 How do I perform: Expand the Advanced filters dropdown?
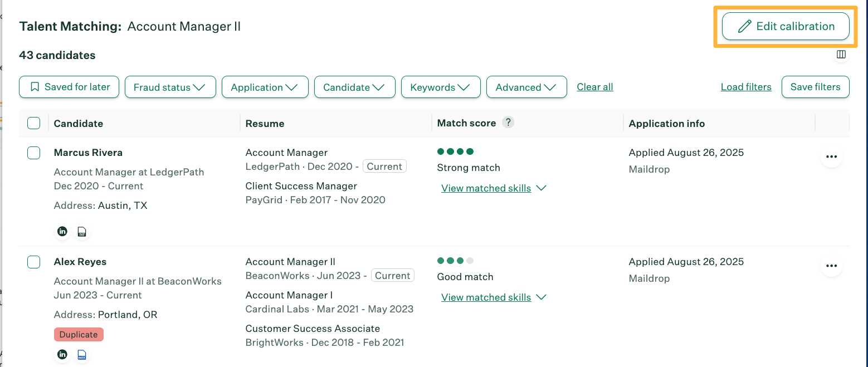[x=526, y=87]
